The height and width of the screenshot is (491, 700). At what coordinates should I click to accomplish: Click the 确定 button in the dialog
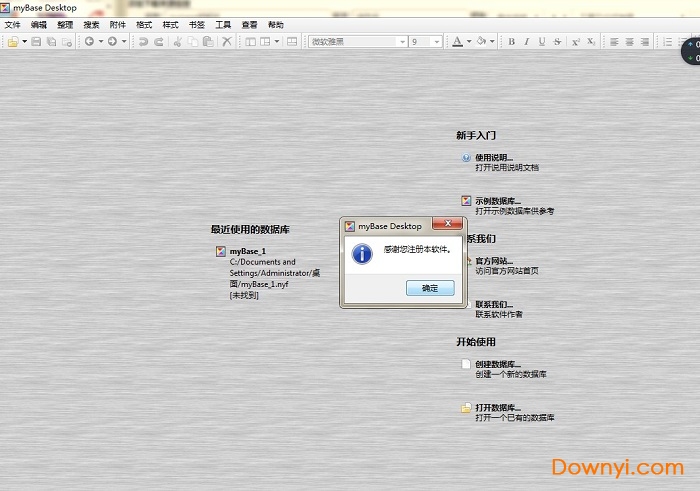[x=430, y=288]
